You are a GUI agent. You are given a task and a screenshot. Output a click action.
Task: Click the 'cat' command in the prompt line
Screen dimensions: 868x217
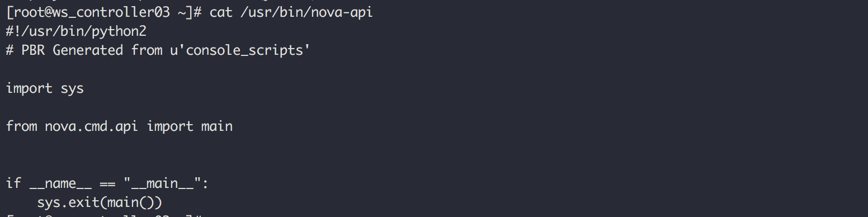pyautogui.click(x=221, y=12)
